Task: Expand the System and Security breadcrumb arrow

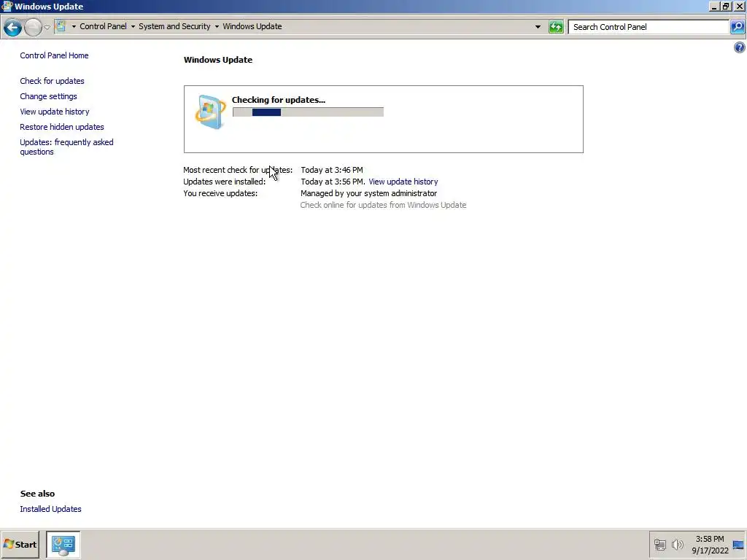Action: 217,27
